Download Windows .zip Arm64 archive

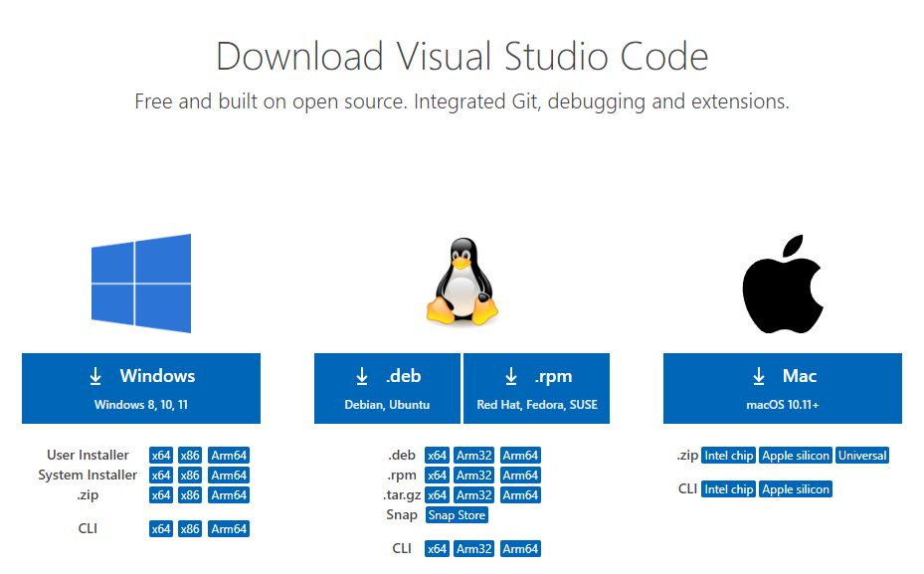point(229,495)
